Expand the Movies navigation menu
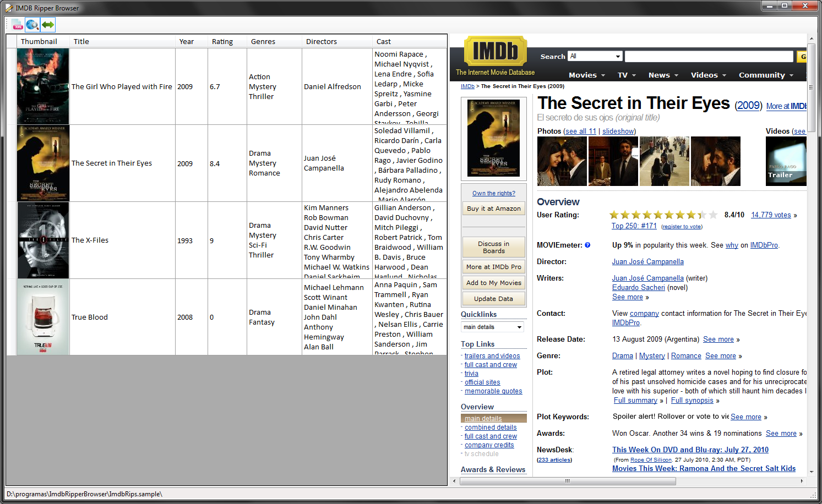This screenshot has width=822, height=504. (x=587, y=75)
